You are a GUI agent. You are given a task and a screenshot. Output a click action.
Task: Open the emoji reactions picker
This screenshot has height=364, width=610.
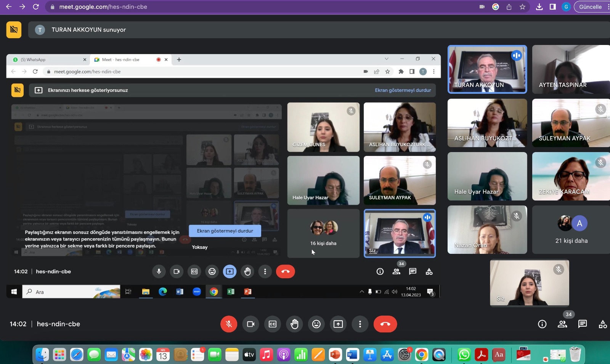[x=316, y=324]
